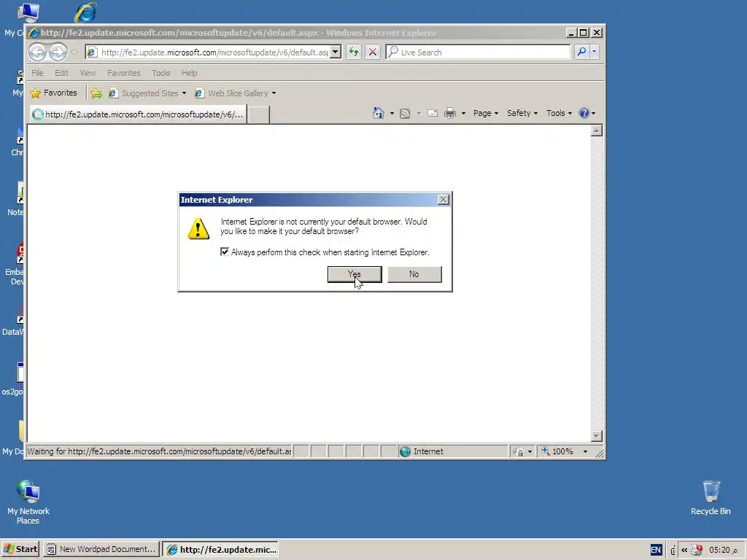Expand the Home button dropdown arrow
The height and width of the screenshot is (560, 747).
tap(392, 113)
